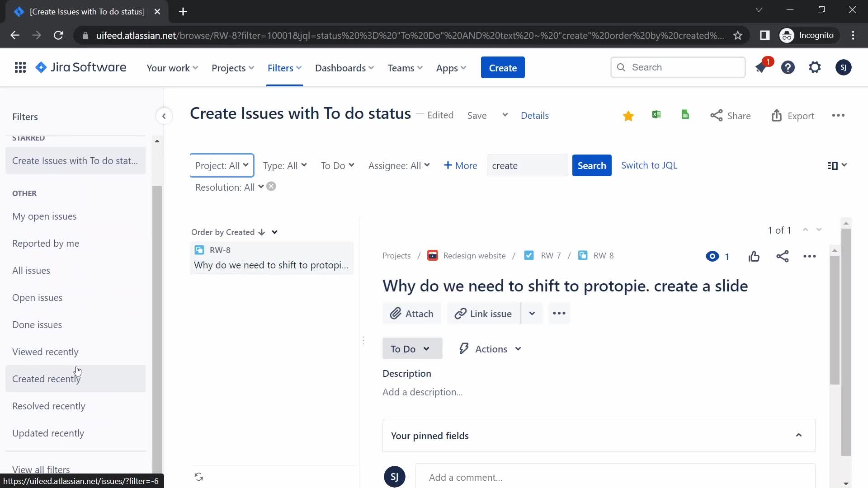Click the blue Create button
Image resolution: width=868 pixels, height=488 pixels.
click(x=503, y=67)
